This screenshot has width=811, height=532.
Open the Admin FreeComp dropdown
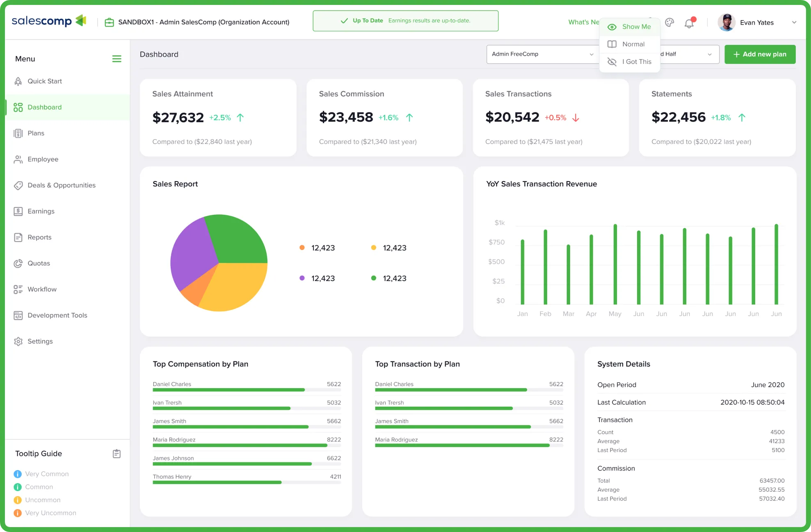(x=543, y=54)
